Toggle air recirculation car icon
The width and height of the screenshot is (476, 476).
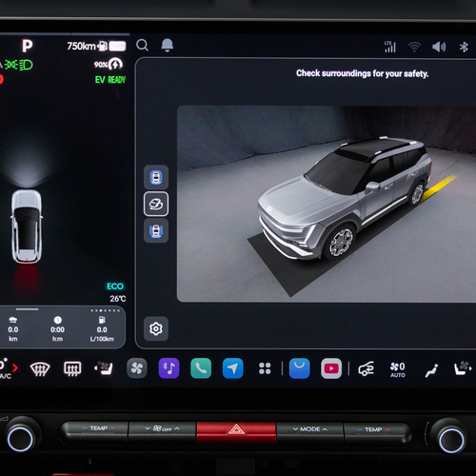pyautogui.click(x=366, y=369)
